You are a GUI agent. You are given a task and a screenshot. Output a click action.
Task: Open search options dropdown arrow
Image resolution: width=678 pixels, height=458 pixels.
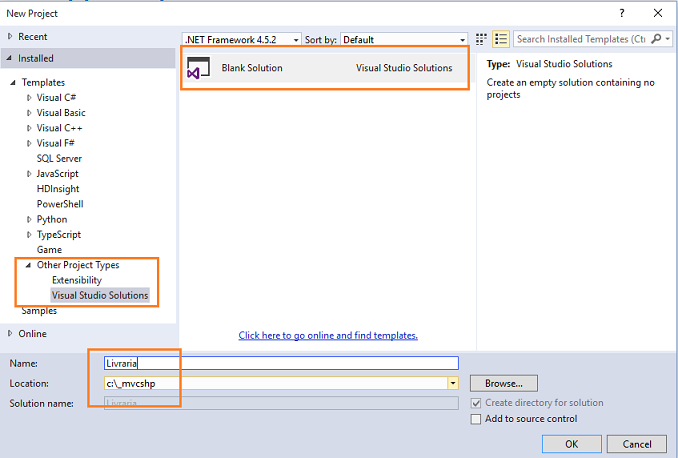pyautogui.click(x=668, y=39)
